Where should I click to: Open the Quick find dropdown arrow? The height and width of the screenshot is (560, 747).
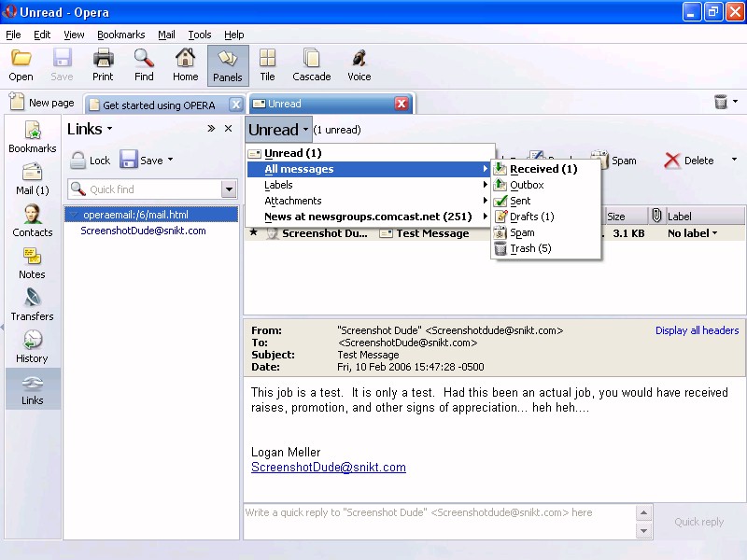[x=229, y=189]
